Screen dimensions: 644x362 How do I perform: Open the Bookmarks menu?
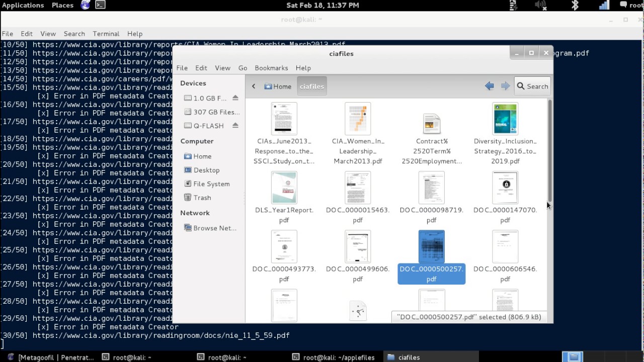pyautogui.click(x=271, y=68)
